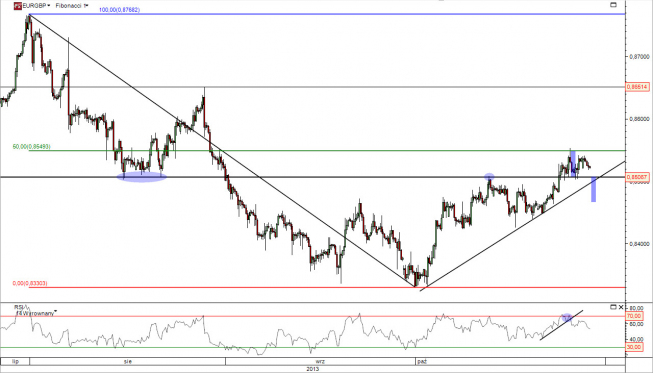The width and height of the screenshot is (653, 373).
Task: Click the 0,87000 price axis label
Action: pyautogui.click(x=639, y=56)
